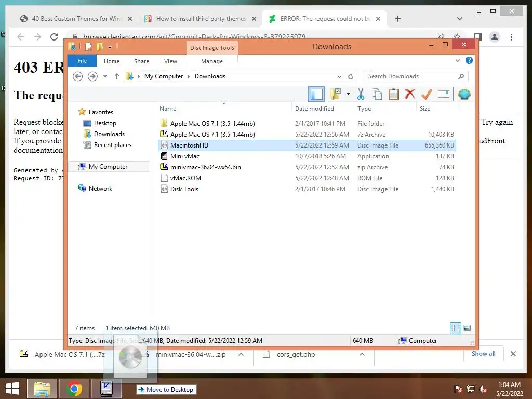Select the vMac.ROM file
532x399 pixels.
point(307,178)
